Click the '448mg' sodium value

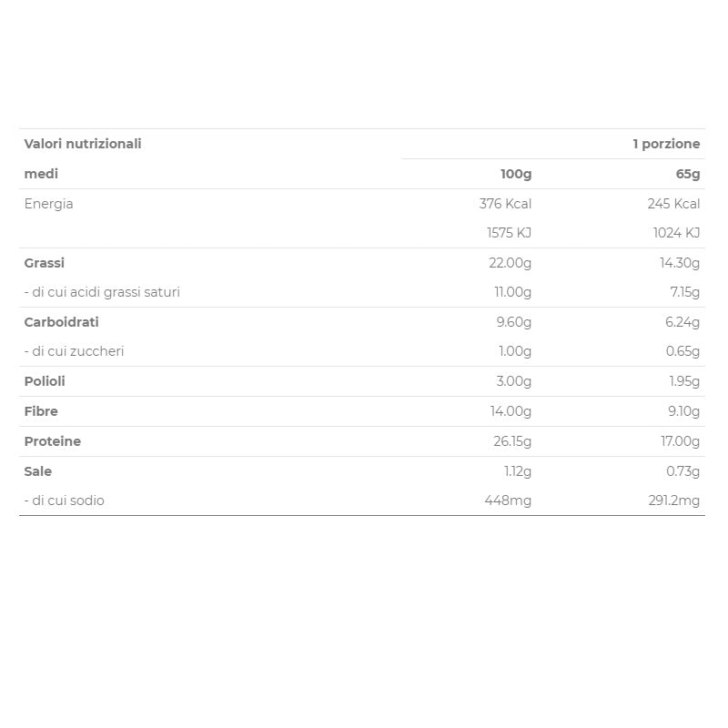click(508, 500)
